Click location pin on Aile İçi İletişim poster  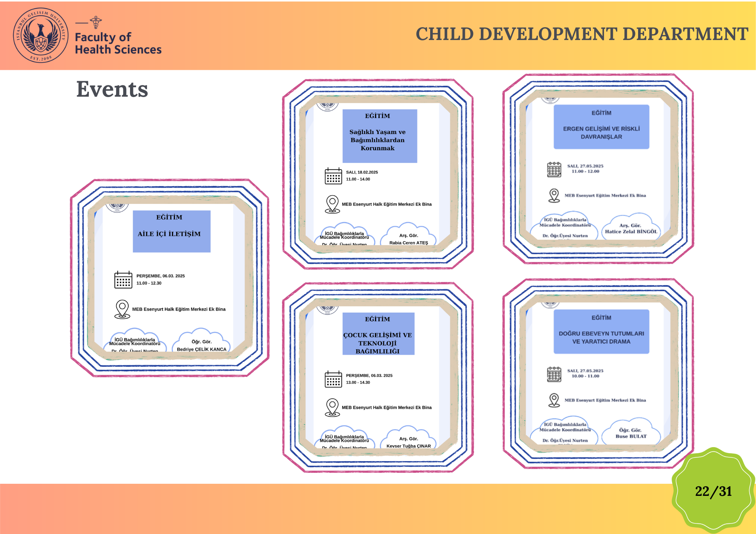[122, 309]
